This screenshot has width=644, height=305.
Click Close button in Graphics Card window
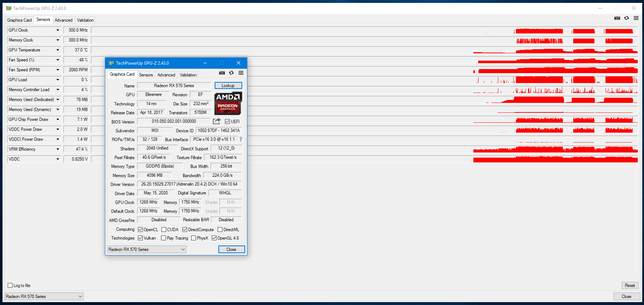point(232,250)
